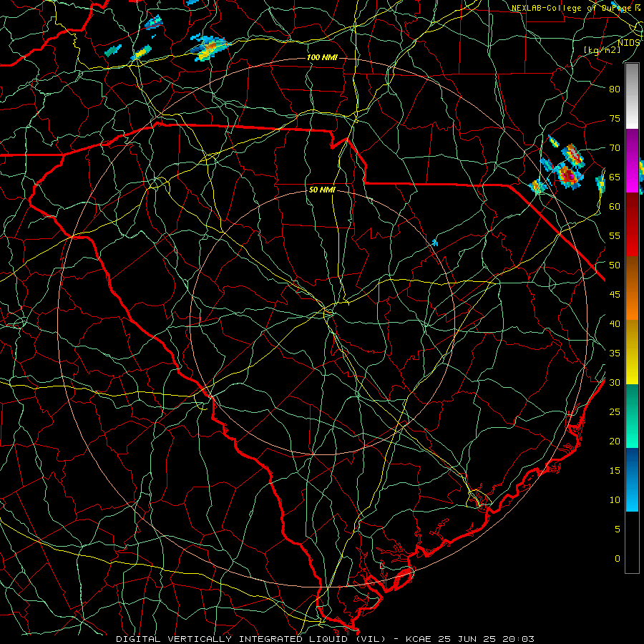The image size is (644, 644).
Task: Click the 75 value on the VIL legend
Action: coord(615,118)
